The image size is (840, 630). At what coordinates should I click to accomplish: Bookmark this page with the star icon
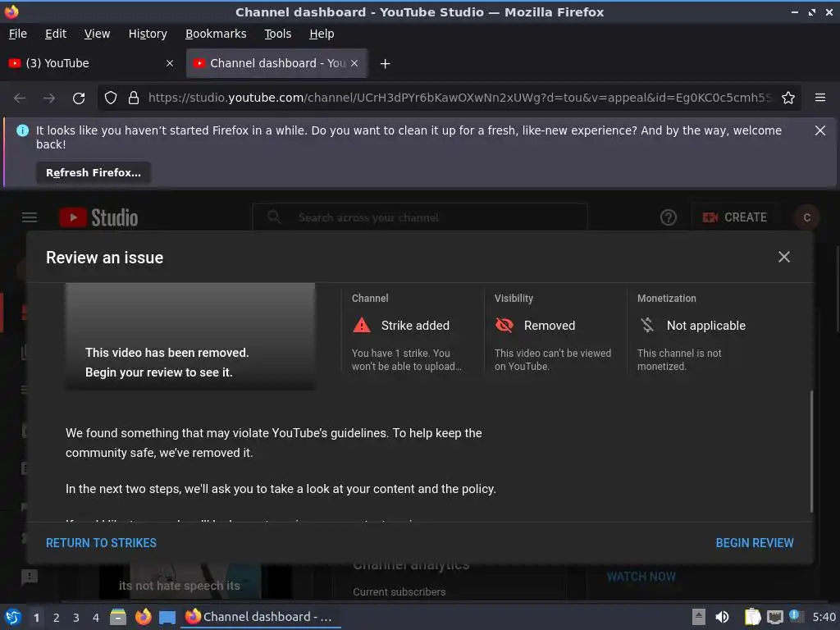[x=788, y=98]
